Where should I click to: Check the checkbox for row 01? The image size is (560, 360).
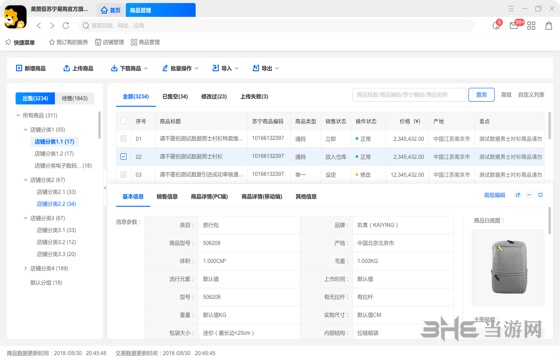124,139
